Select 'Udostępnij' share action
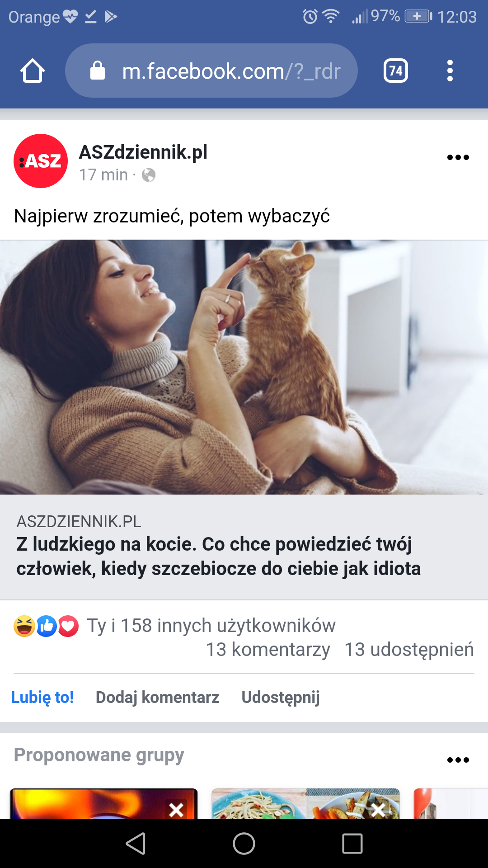This screenshot has width=488, height=868. (x=281, y=697)
